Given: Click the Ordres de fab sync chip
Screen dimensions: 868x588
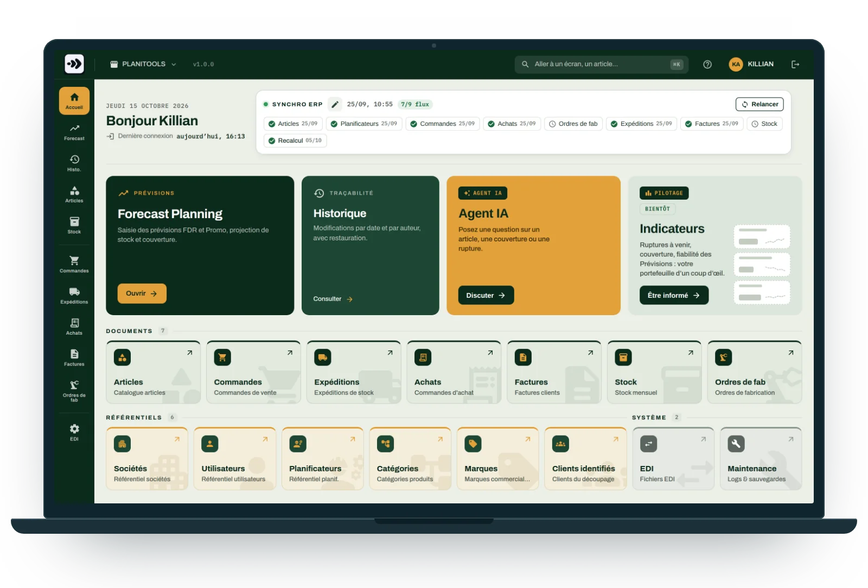Looking at the screenshot, I should (x=573, y=124).
